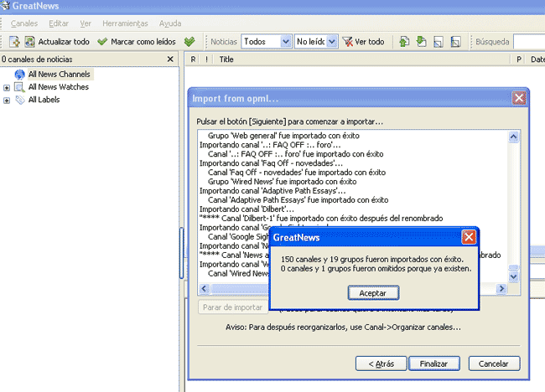Viewport: 545px width, 392px height.
Task: Open the Herramientas menu
Action: 125,23
